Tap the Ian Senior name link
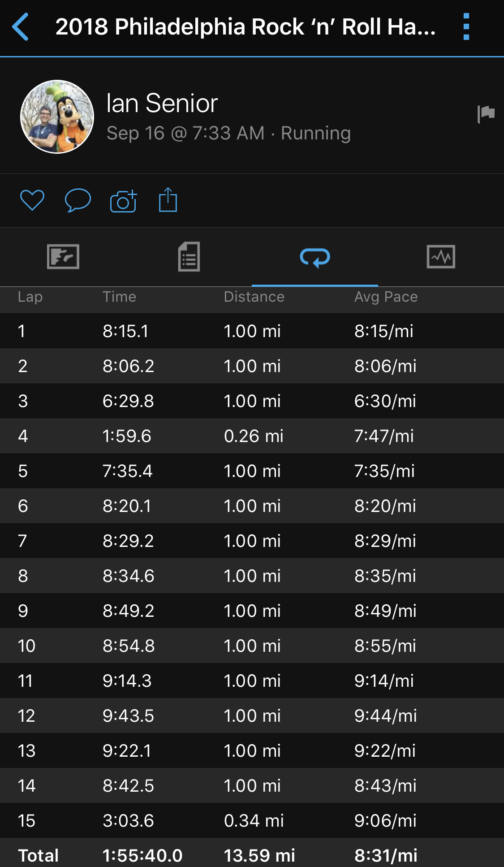 point(162,103)
